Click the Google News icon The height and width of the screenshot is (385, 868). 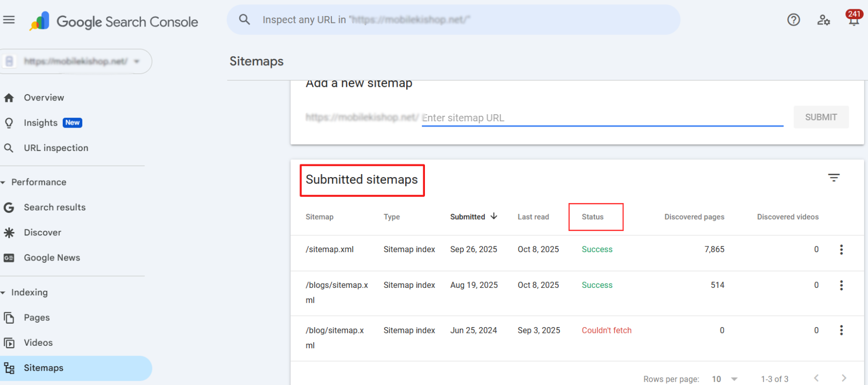pyautogui.click(x=9, y=258)
